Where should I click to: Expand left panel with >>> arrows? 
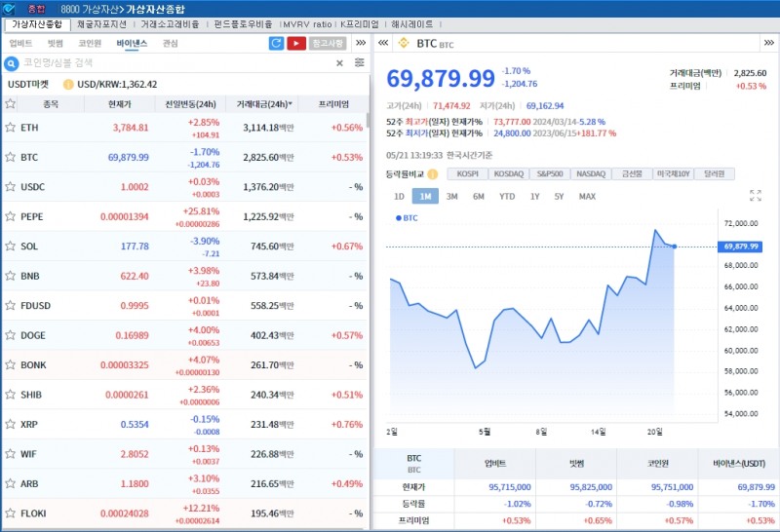tap(360, 44)
